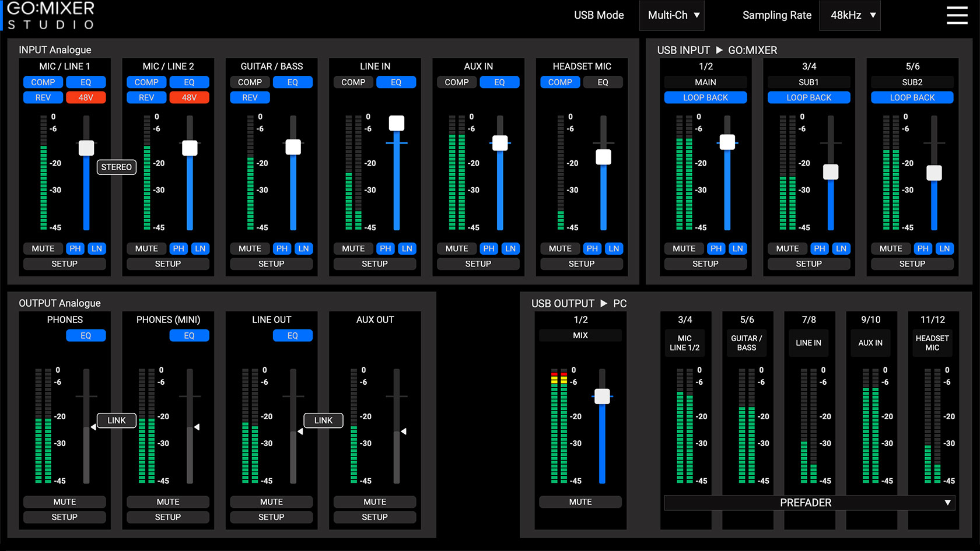The image size is (980, 551).
Task: Open the USB Mode Multi-Ch dropdown
Action: (x=672, y=15)
